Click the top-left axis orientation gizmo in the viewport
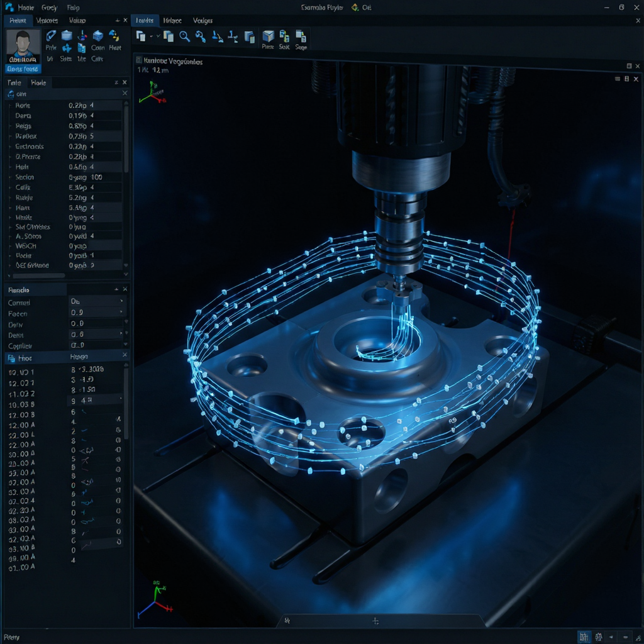Viewport: 644px width, 644px height. 152,93
